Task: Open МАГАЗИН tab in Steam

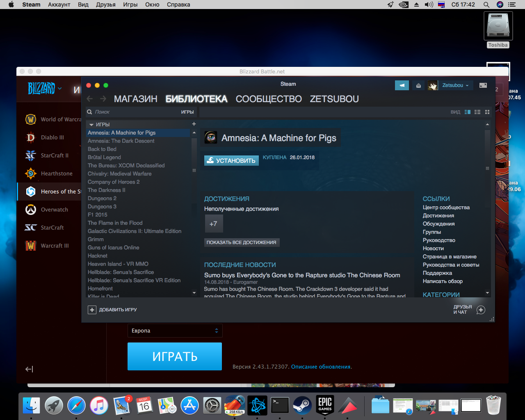Action: coord(135,99)
